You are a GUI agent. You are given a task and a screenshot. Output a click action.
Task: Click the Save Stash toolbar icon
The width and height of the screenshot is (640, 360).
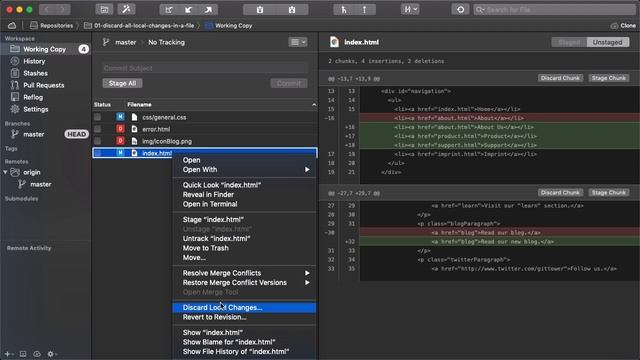click(x=260, y=9)
